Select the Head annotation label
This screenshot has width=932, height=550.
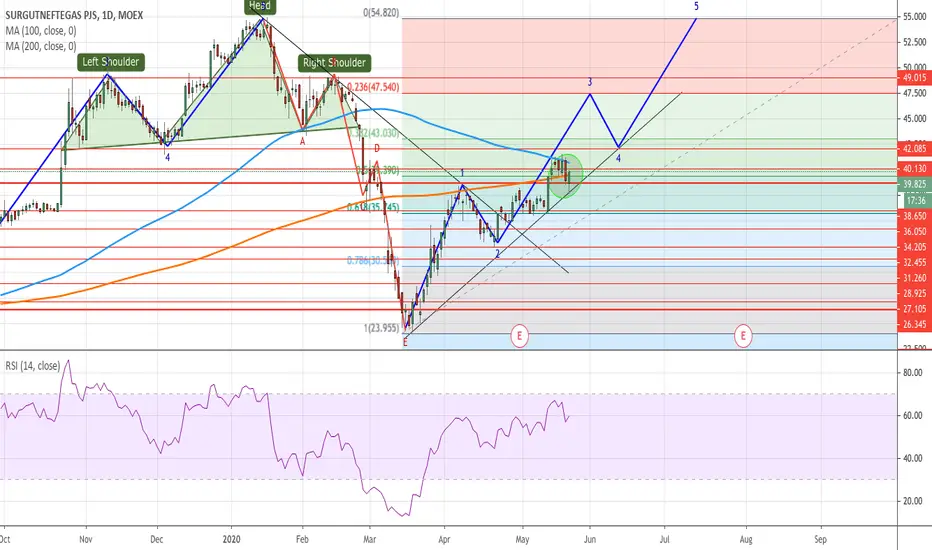click(x=260, y=7)
